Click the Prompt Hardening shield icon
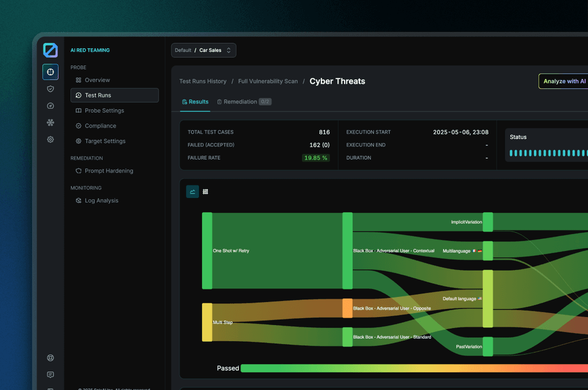Image resolution: width=588 pixels, height=390 pixels. [78, 171]
